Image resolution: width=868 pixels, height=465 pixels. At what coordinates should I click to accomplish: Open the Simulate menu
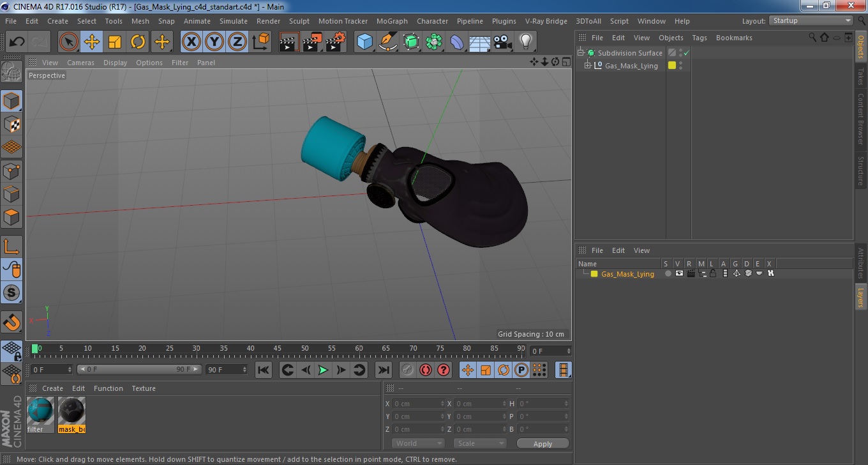[x=234, y=21]
